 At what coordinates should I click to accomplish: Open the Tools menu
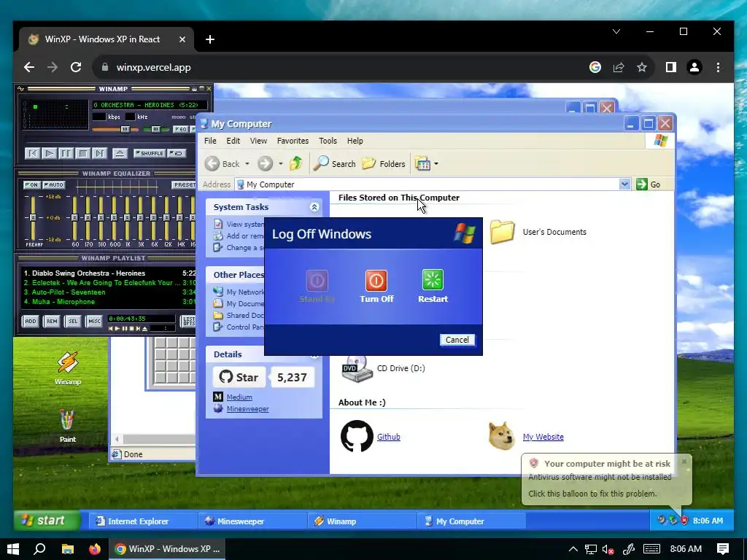point(328,141)
